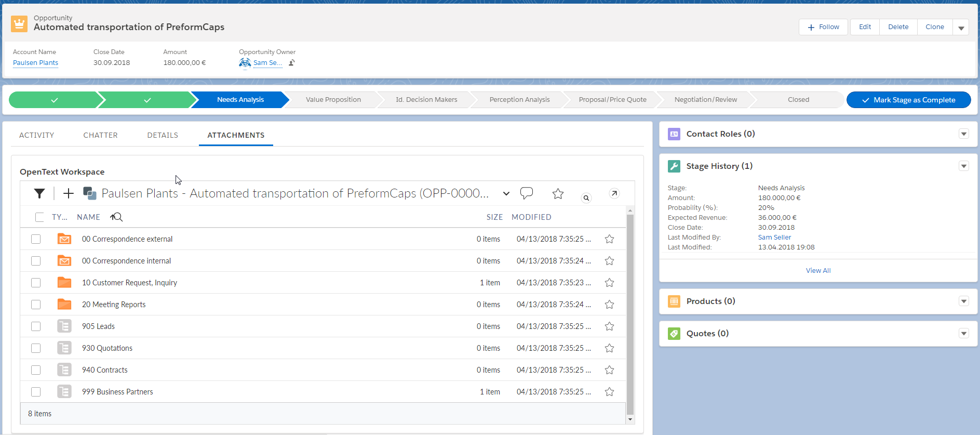Check the 905 Leads checkbox
Viewport: 980px width, 435px height.
pos(36,326)
